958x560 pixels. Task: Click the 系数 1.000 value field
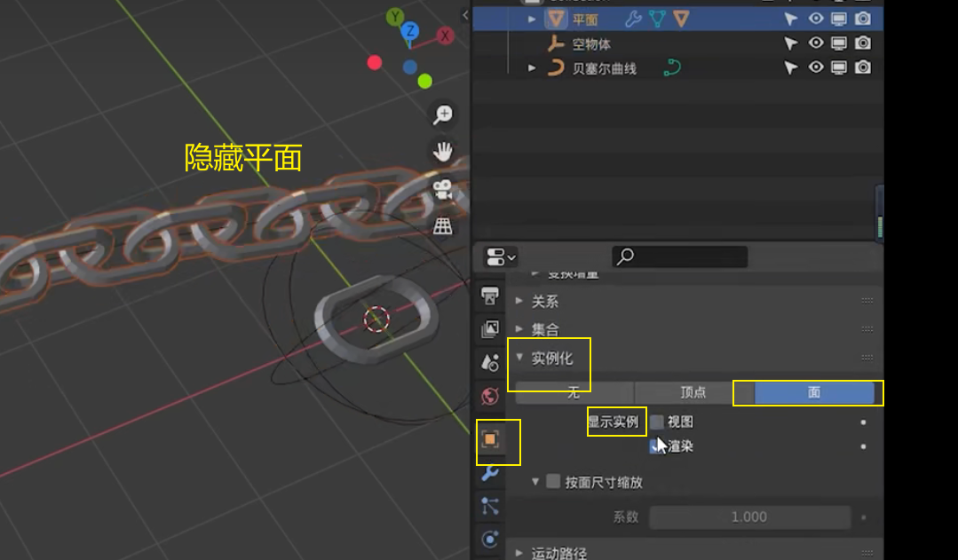click(749, 517)
